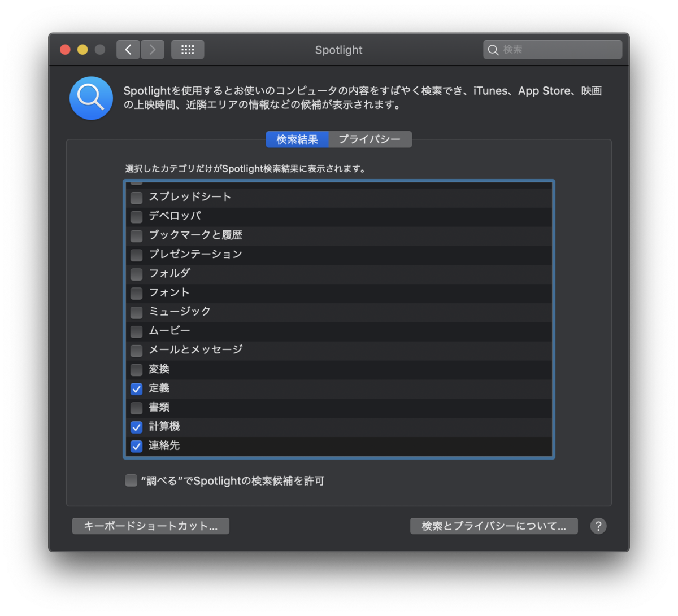678x616 pixels.
Task: Uncheck the 連絡先 checkbox
Action: coord(136,447)
